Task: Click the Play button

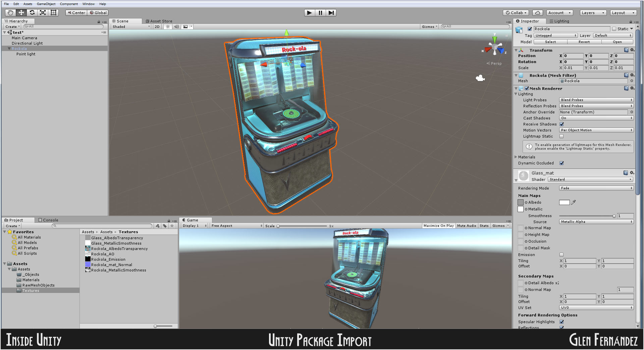Action: coord(309,13)
